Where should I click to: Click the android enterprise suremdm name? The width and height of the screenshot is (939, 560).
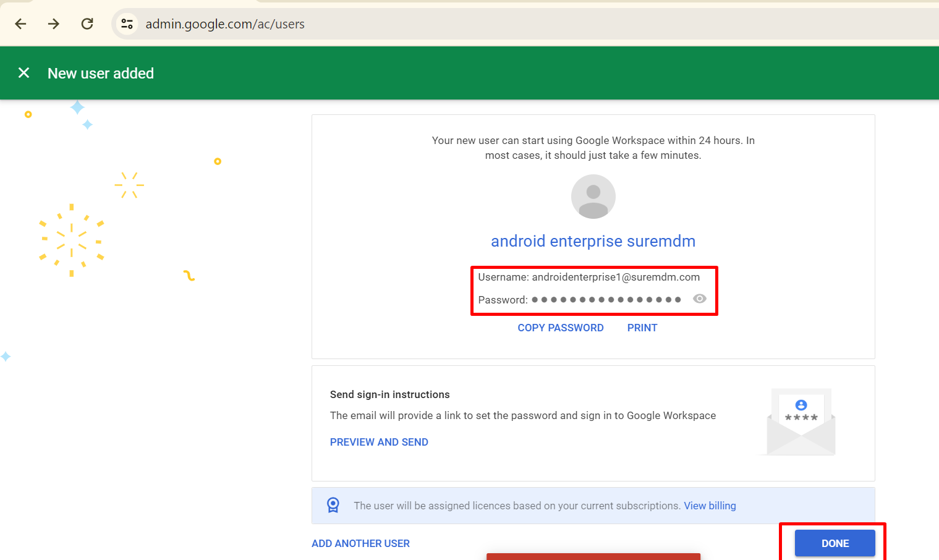tap(593, 241)
